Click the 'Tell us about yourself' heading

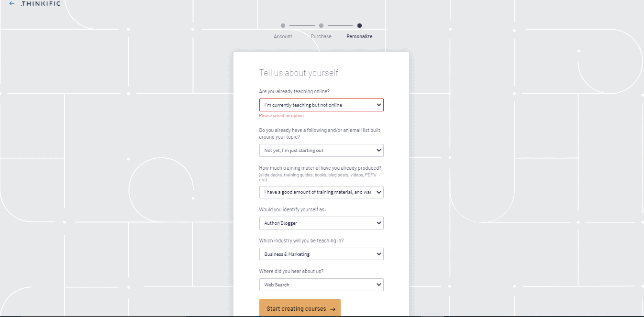pos(299,73)
